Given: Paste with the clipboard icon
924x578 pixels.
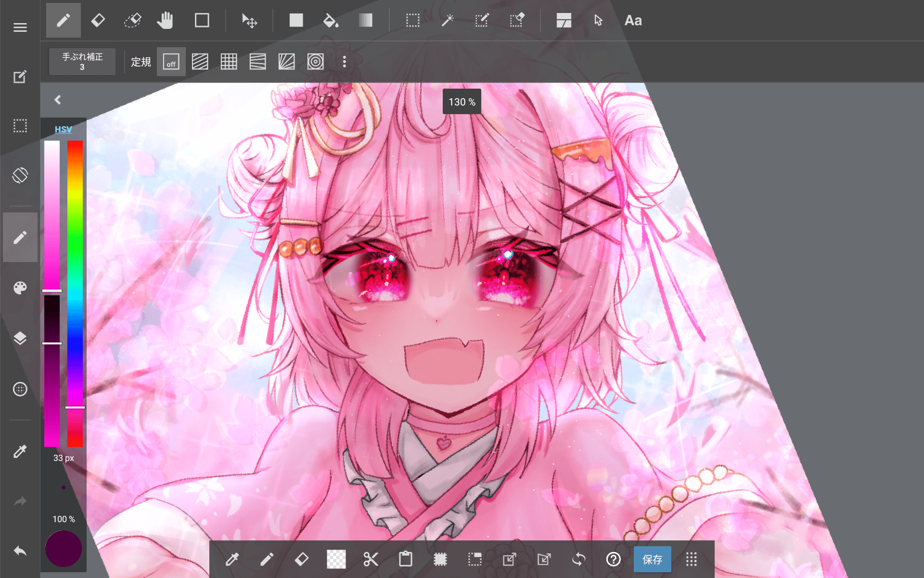Looking at the screenshot, I should (406, 559).
